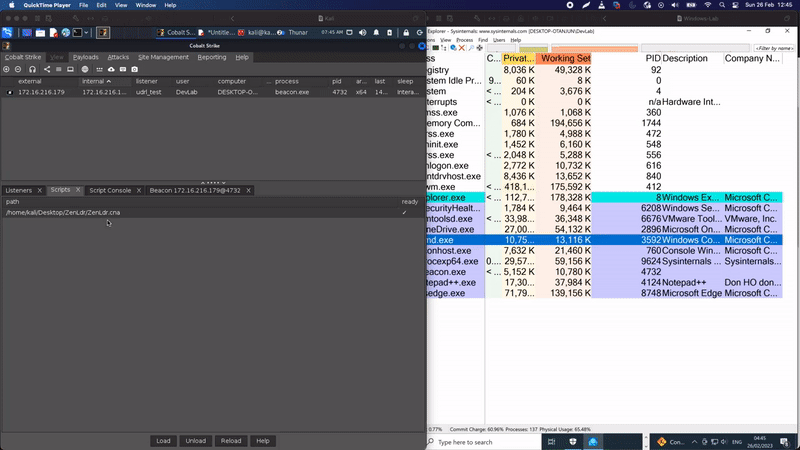Image resolution: width=800 pixels, height=450 pixels.
Task: Click the Filter by name field in Process Explorer
Action: [774, 48]
